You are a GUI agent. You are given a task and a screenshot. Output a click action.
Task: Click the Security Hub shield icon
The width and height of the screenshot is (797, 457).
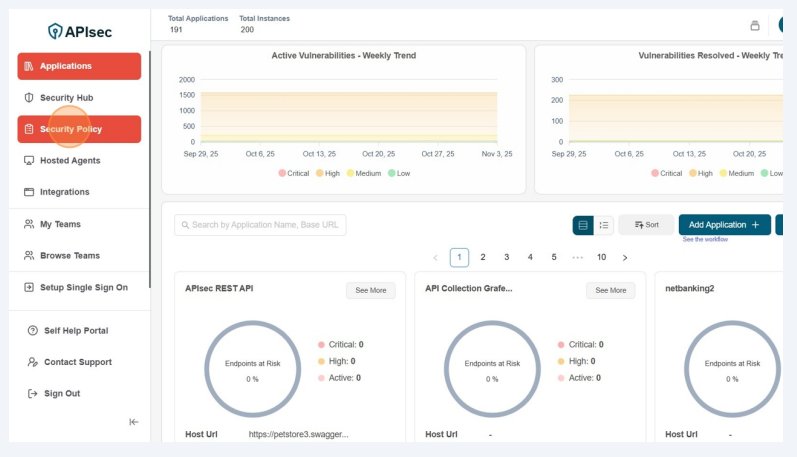point(29,98)
